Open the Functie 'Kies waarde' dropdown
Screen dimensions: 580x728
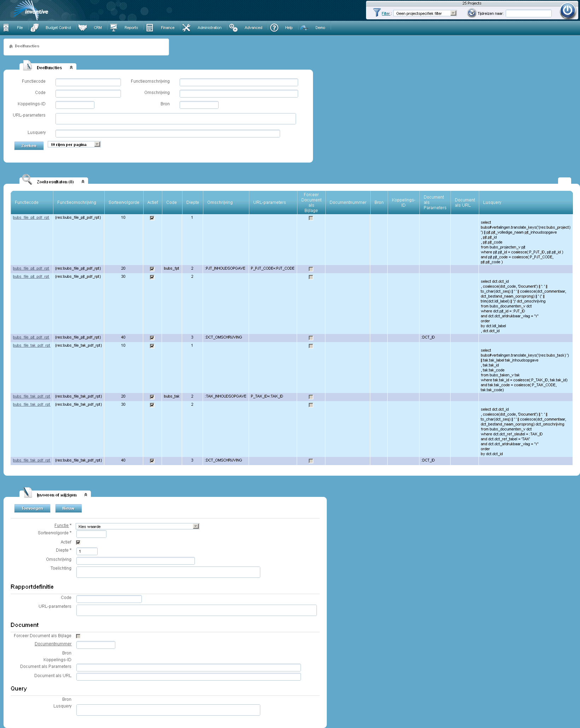[x=138, y=526]
